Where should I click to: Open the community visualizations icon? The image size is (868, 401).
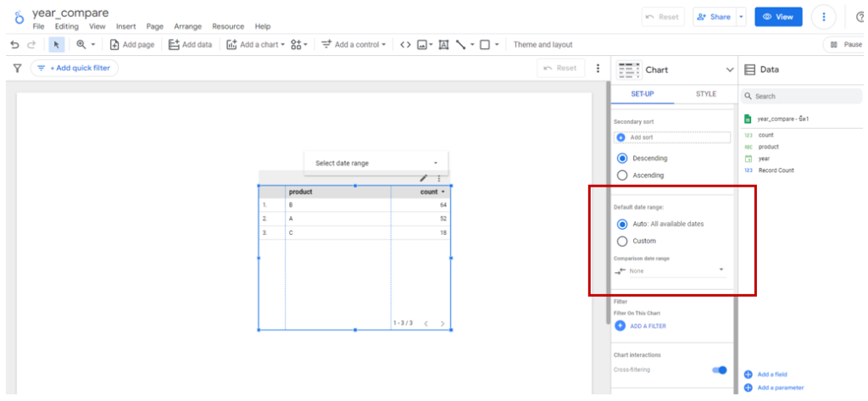(x=298, y=45)
